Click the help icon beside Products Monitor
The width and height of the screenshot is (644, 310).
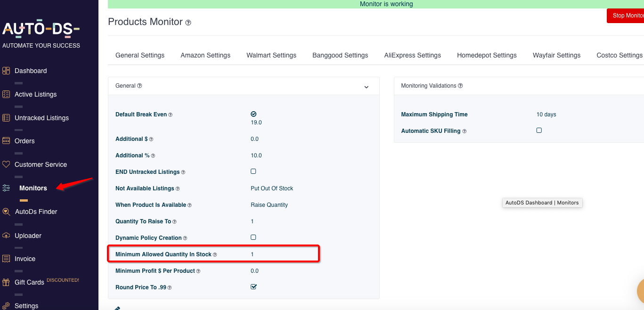pyautogui.click(x=188, y=23)
